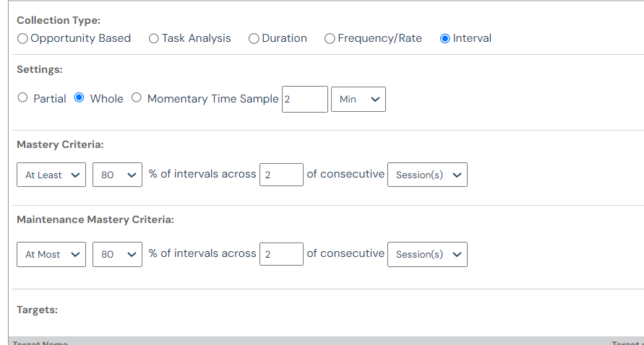Choose the Task Analysis radio option
This screenshot has width=644, height=345.
154,38
